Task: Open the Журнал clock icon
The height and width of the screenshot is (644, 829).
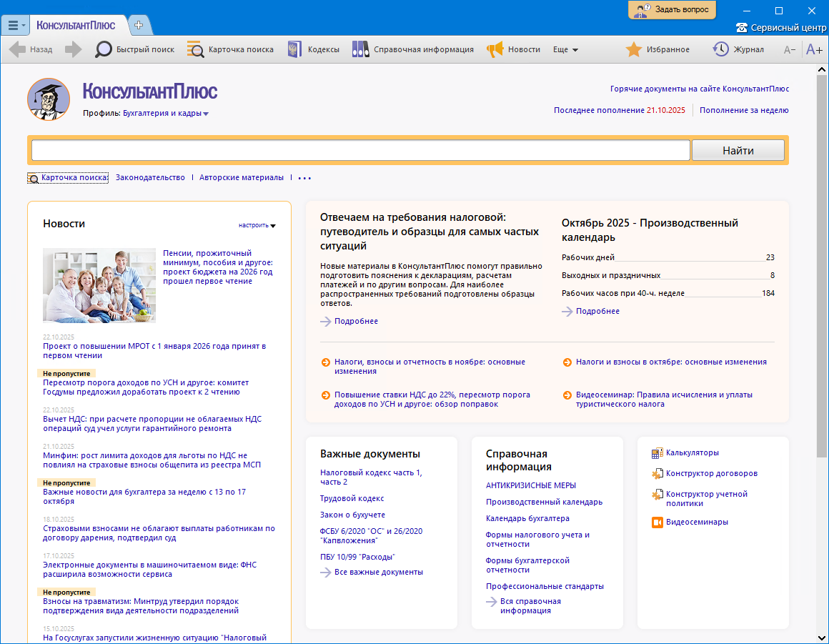Action: 720,49
